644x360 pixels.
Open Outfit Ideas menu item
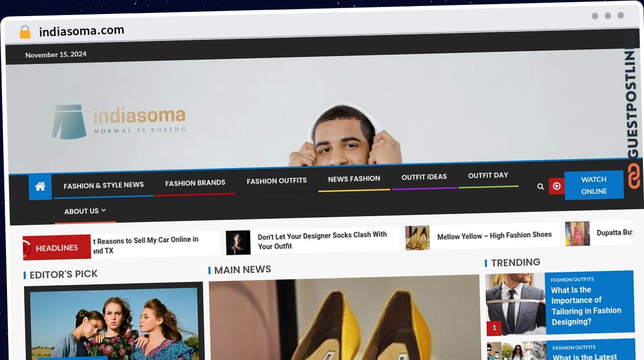coord(424,177)
